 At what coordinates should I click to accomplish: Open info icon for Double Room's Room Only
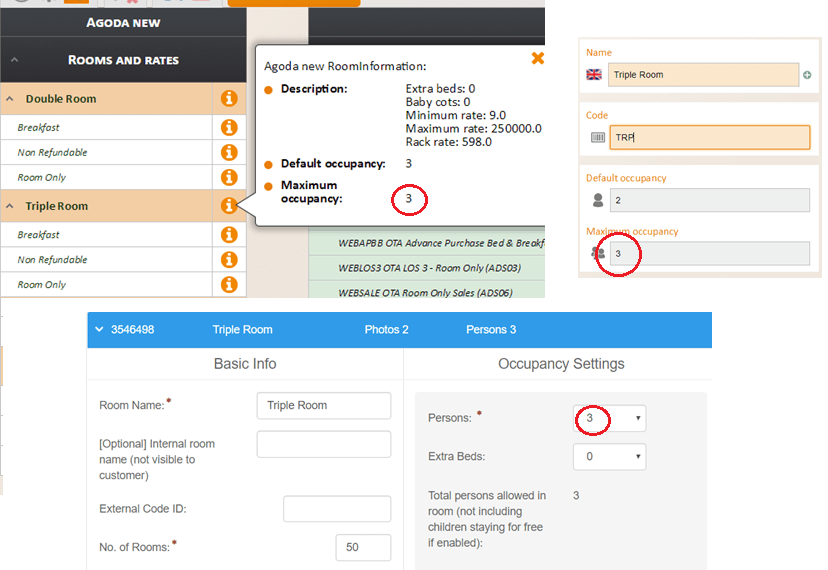pyautogui.click(x=229, y=177)
